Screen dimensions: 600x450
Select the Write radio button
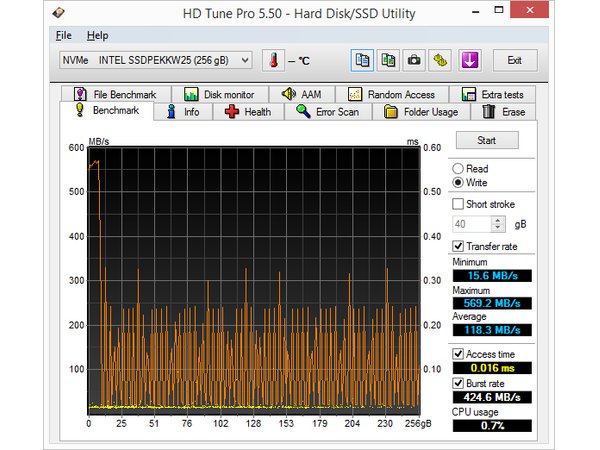coord(458,183)
